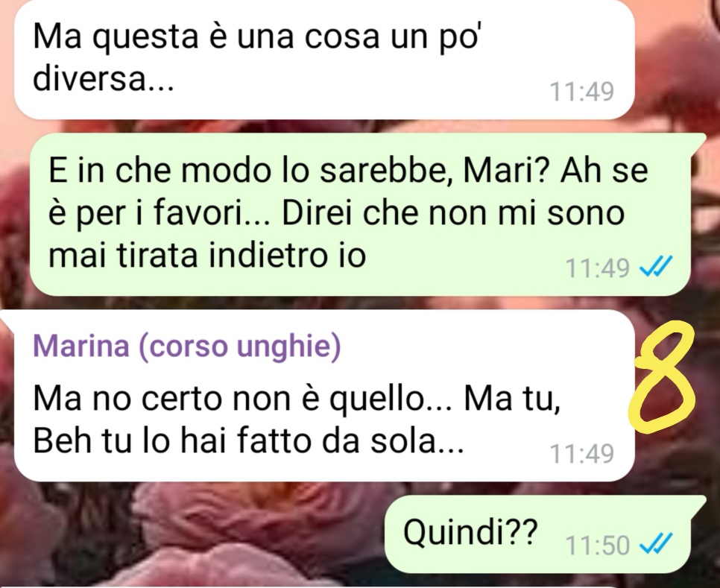Viewport: 720px width, 588px height.
Task: Open contact Marina (corso unghie)
Action: click(187, 346)
